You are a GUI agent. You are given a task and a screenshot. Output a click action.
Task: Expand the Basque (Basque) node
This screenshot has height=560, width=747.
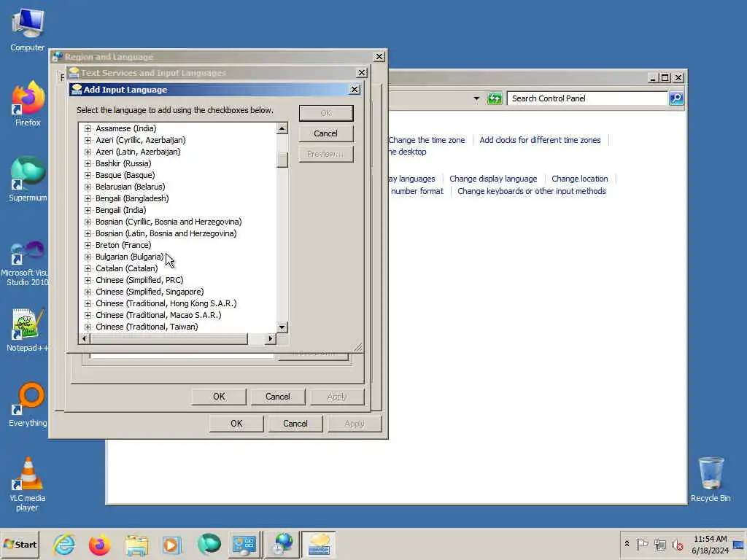[x=88, y=175]
